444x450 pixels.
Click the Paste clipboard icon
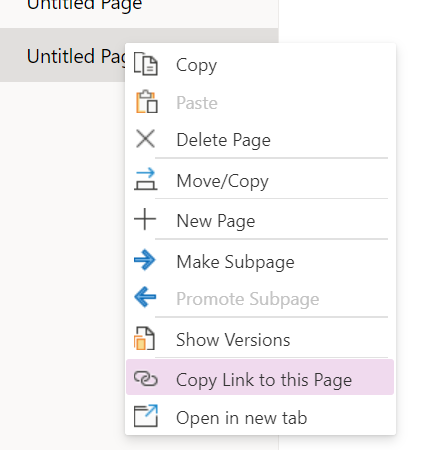coord(147,102)
